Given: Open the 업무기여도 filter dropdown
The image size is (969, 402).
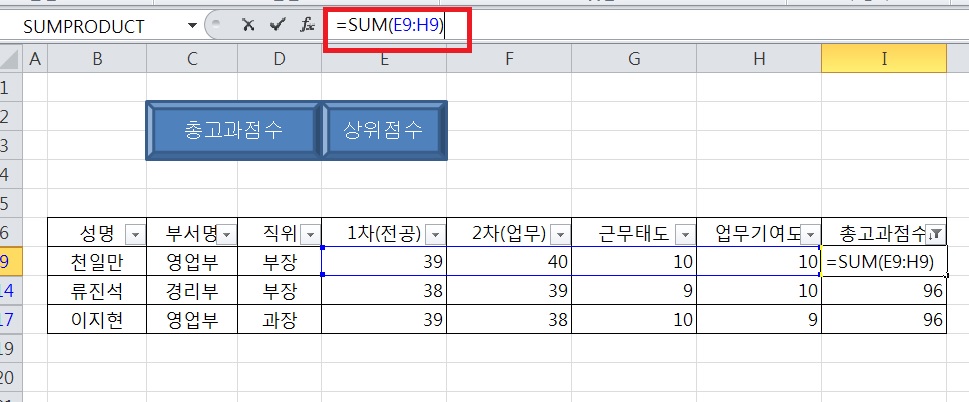Looking at the screenshot, I should click(810, 234).
